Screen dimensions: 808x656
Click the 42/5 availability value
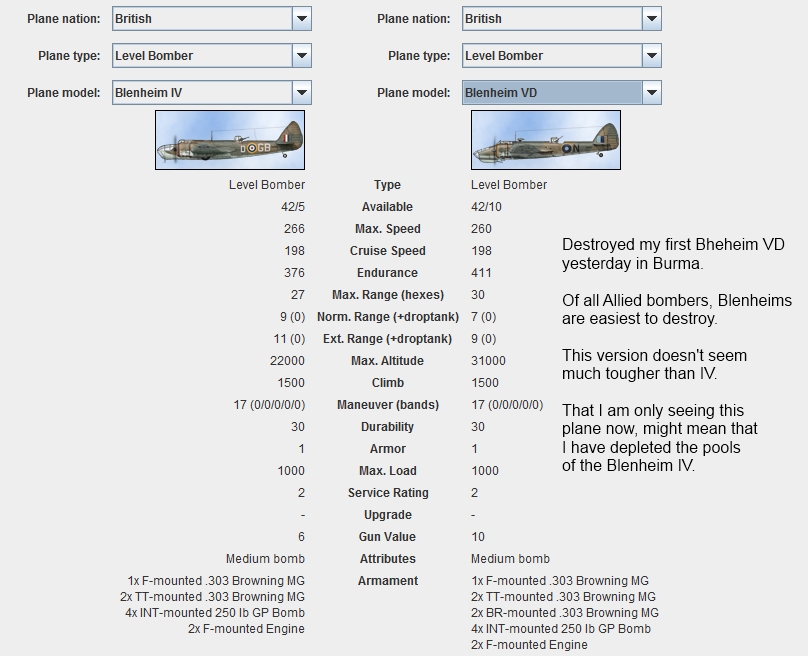click(x=293, y=207)
